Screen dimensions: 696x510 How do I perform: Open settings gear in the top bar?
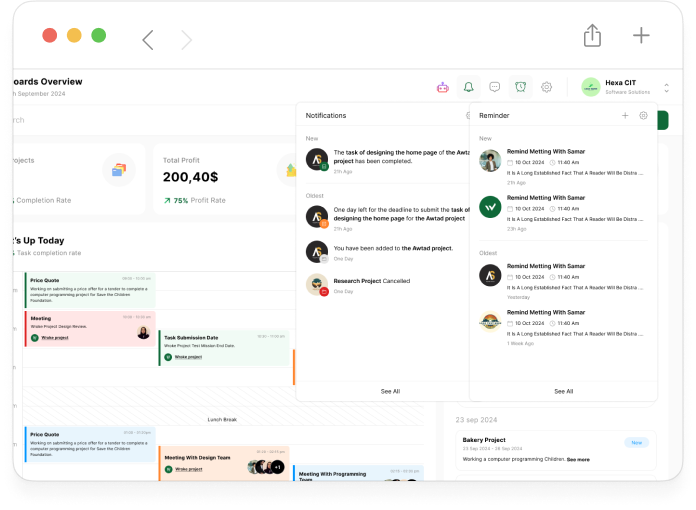click(546, 87)
